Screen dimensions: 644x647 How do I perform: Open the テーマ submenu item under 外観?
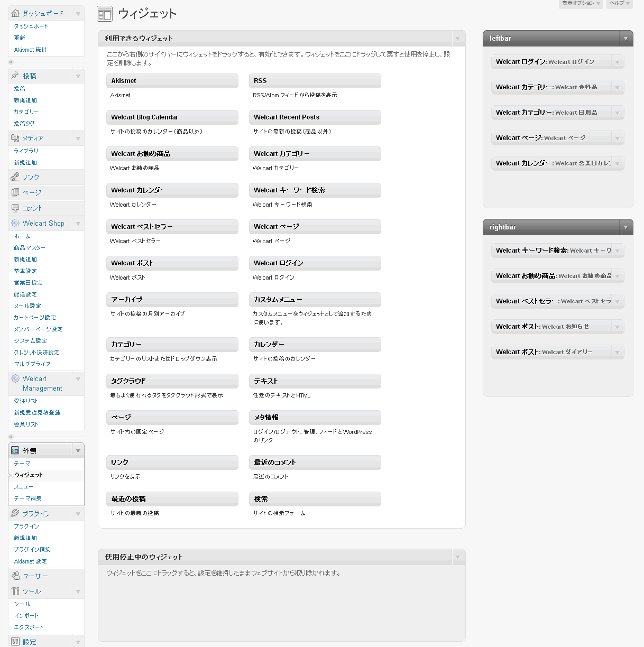(x=22, y=464)
